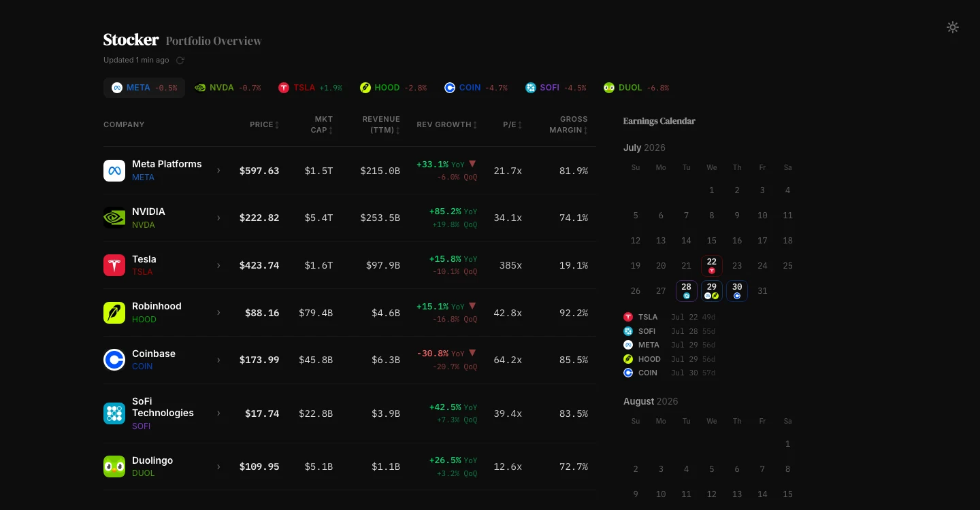Image resolution: width=980 pixels, height=510 pixels.
Task: Sort table by Mkt Cap column
Action: pos(321,124)
